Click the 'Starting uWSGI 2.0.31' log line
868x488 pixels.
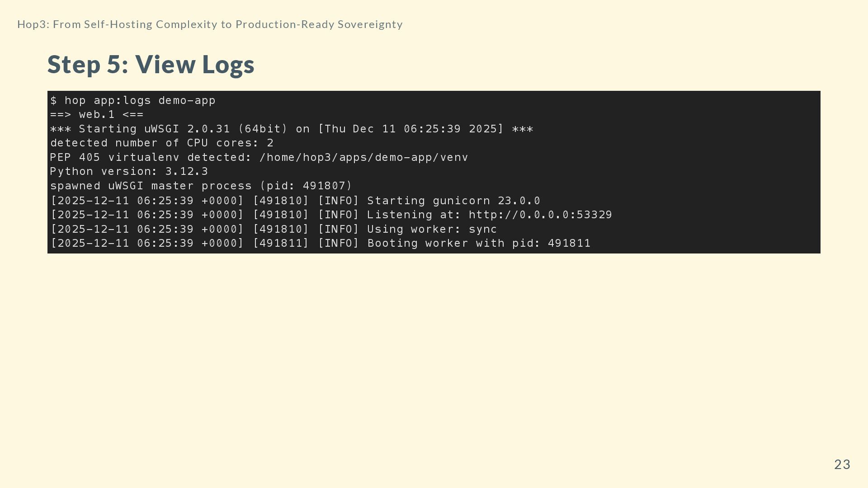pos(154,129)
